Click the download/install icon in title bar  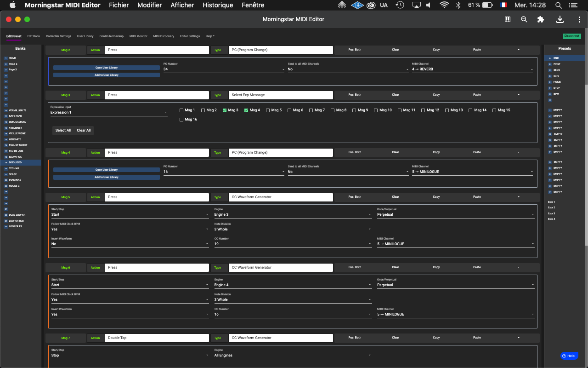[x=560, y=19]
